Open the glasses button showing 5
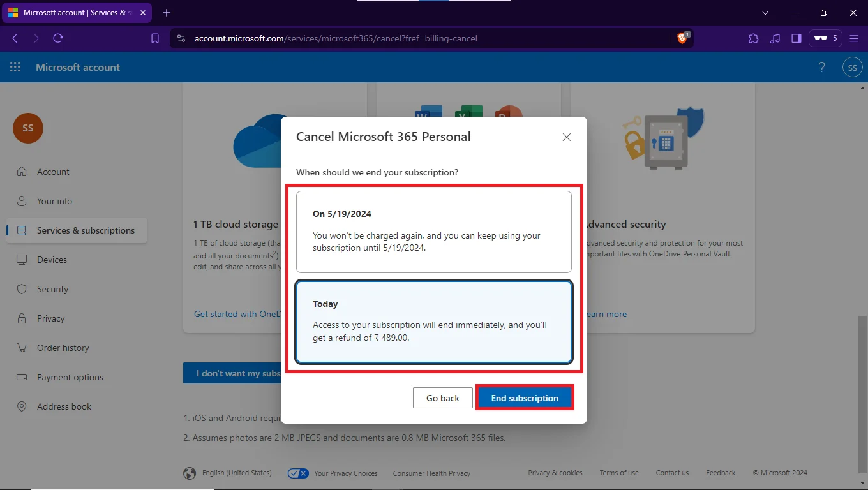This screenshot has height=490, width=868. click(826, 38)
